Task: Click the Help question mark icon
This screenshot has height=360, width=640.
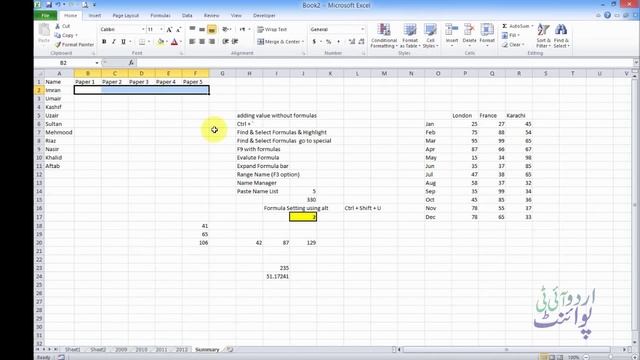Action: click(x=607, y=15)
